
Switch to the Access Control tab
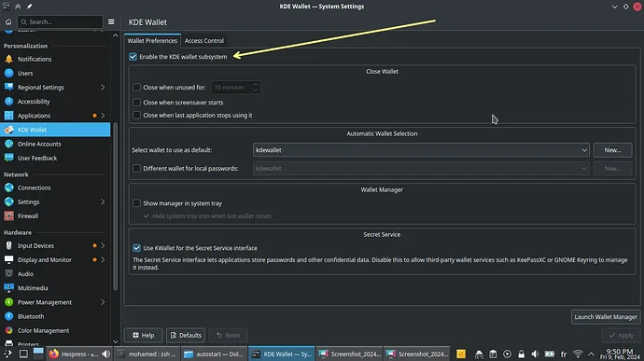pos(204,41)
